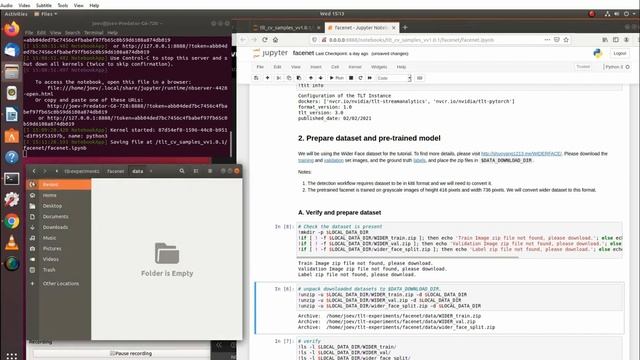The height and width of the screenshot is (360, 640).
Task: Open VLC from the Ubuntu dock
Action: pyautogui.click(x=11, y=242)
